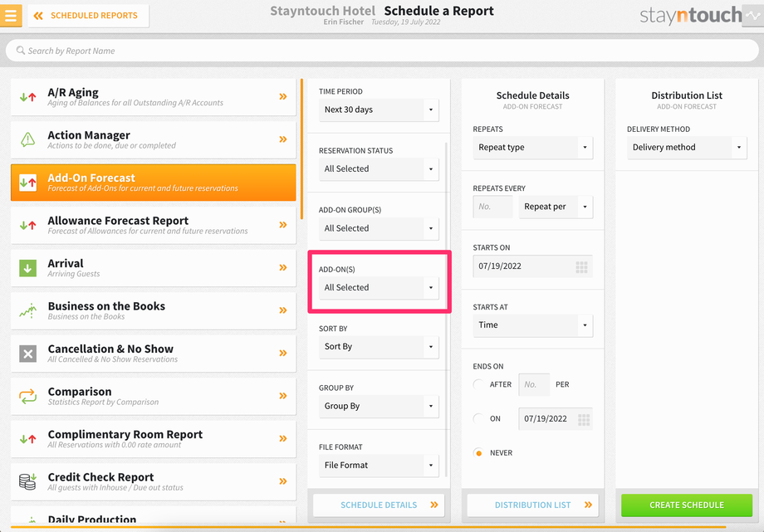The width and height of the screenshot is (764, 532).
Task: Click the Distribution List button
Action: 532,505
